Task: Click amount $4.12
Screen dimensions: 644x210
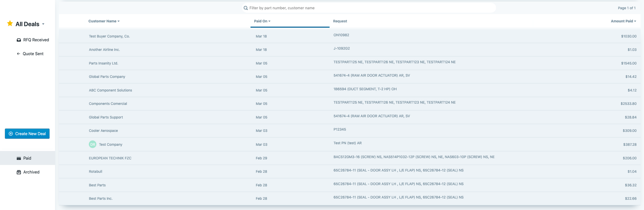Action: pos(632,90)
